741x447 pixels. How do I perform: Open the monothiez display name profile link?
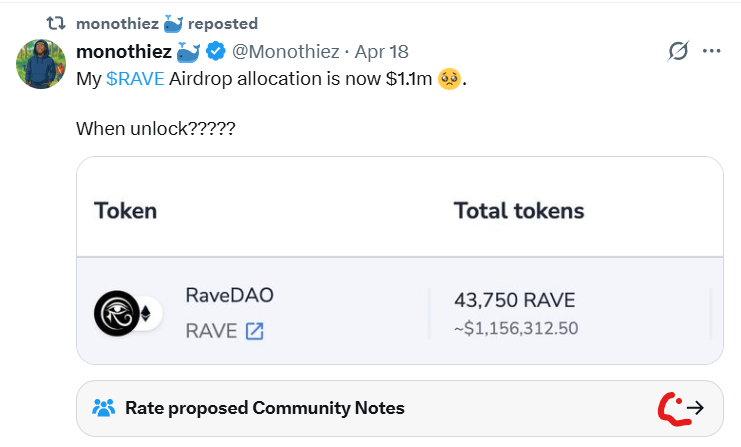coord(125,52)
